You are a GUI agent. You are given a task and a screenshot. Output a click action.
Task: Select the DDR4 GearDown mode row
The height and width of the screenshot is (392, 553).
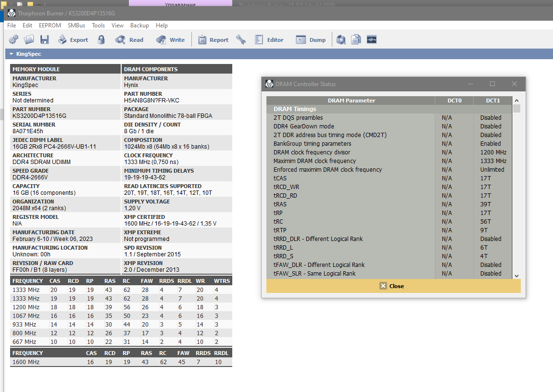tap(390, 126)
